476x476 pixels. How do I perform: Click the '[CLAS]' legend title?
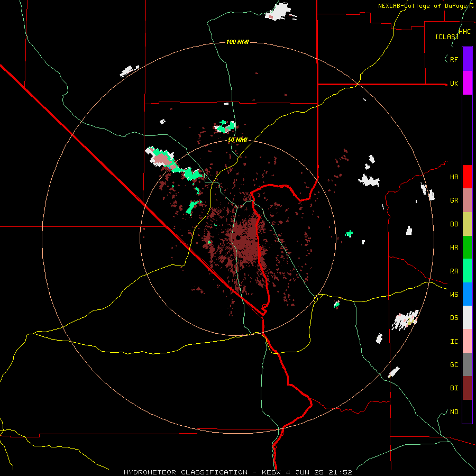tap(446, 36)
